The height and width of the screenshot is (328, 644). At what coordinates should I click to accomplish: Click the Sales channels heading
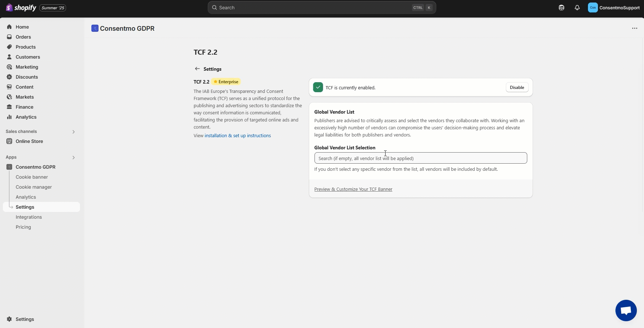point(21,131)
